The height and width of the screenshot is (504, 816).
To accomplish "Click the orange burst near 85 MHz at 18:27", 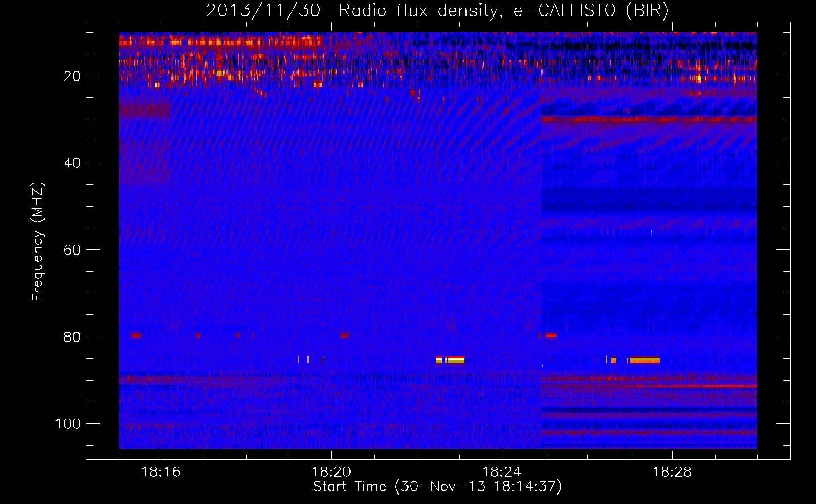I will coord(644,360).
